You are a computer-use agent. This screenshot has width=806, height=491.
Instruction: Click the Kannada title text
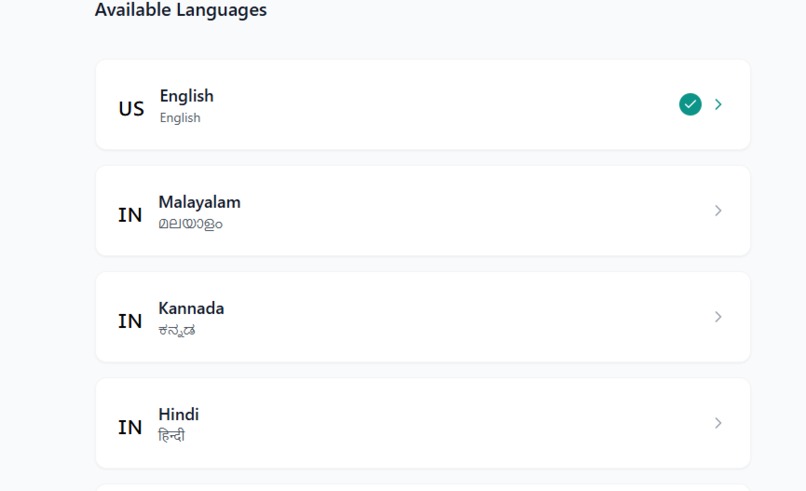click(x=191, y=308)
